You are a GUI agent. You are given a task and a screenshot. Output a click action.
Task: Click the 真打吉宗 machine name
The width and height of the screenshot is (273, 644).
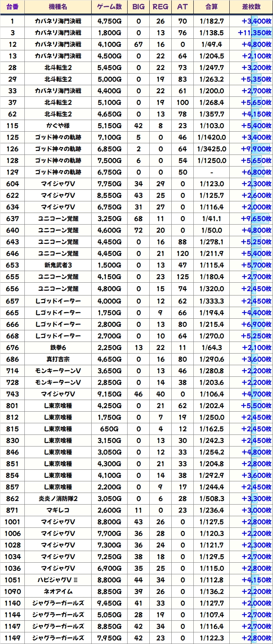pos(58,359)
